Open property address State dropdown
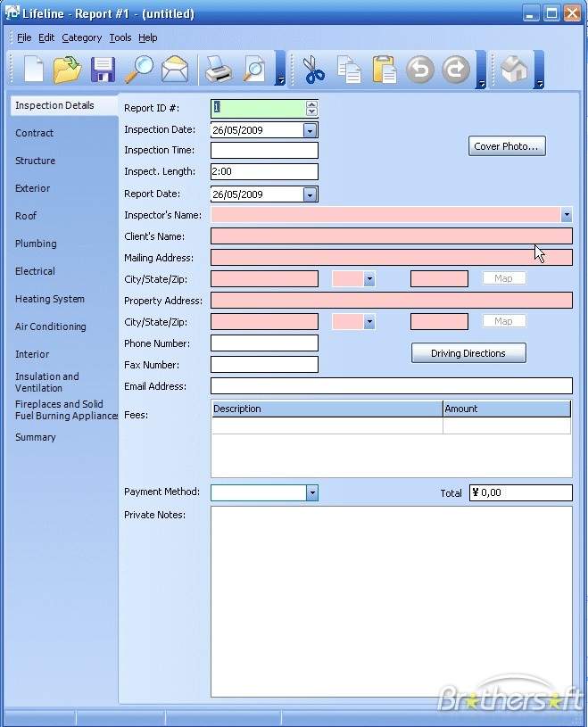 coord(369,322)
